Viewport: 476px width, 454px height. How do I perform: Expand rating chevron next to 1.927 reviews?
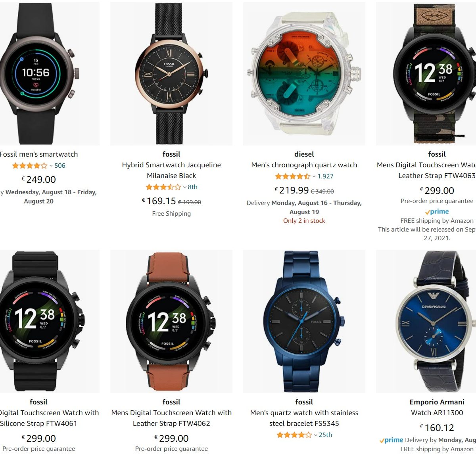314,177
